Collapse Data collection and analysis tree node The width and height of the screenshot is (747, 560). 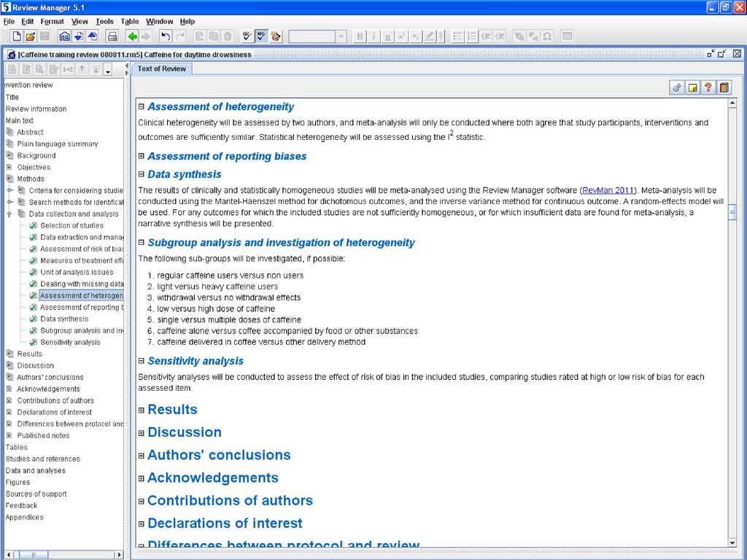pos(9,214)
